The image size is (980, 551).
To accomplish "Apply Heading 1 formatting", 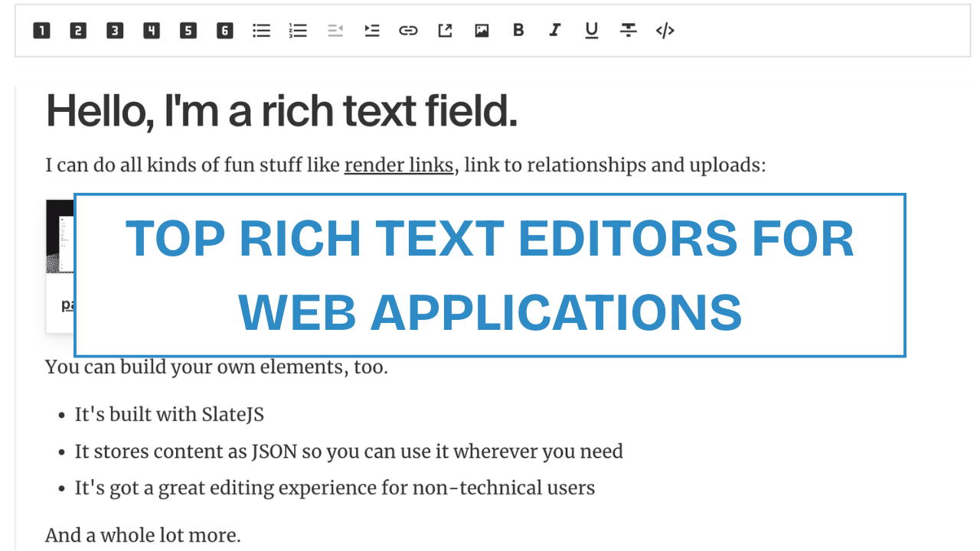I will click(x=42, y=31).
